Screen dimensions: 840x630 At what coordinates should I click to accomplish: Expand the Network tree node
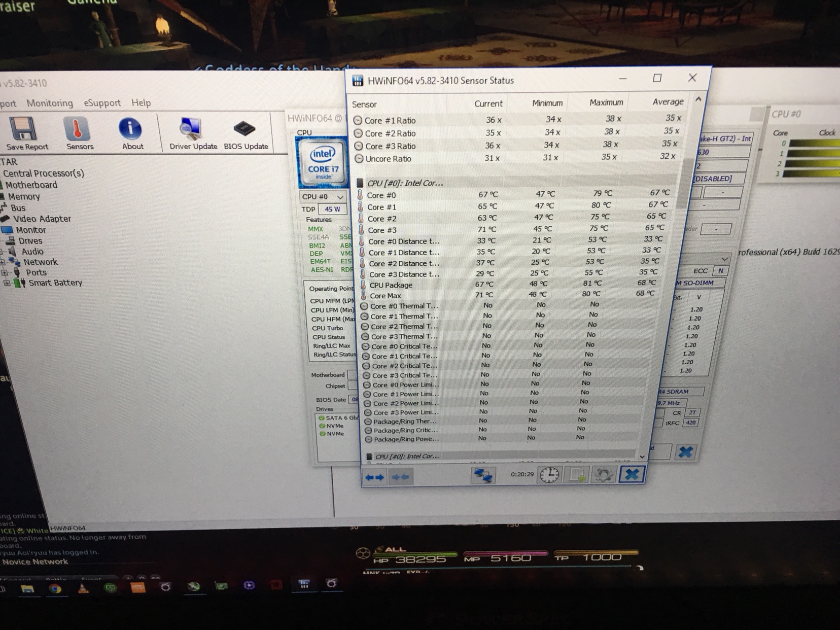(3, 262)
